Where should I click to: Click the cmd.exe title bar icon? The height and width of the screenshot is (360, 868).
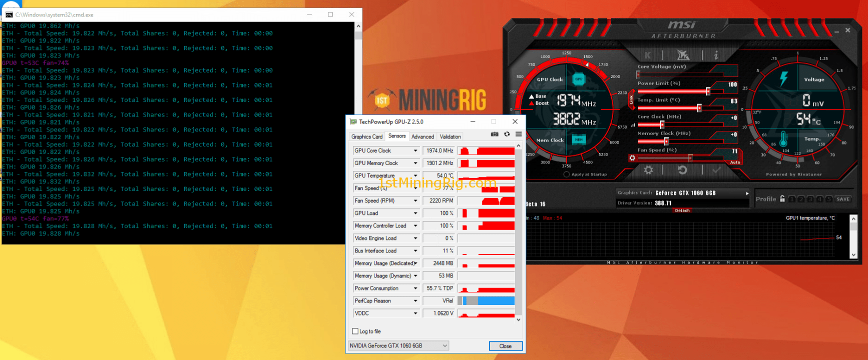pos(9,14)
